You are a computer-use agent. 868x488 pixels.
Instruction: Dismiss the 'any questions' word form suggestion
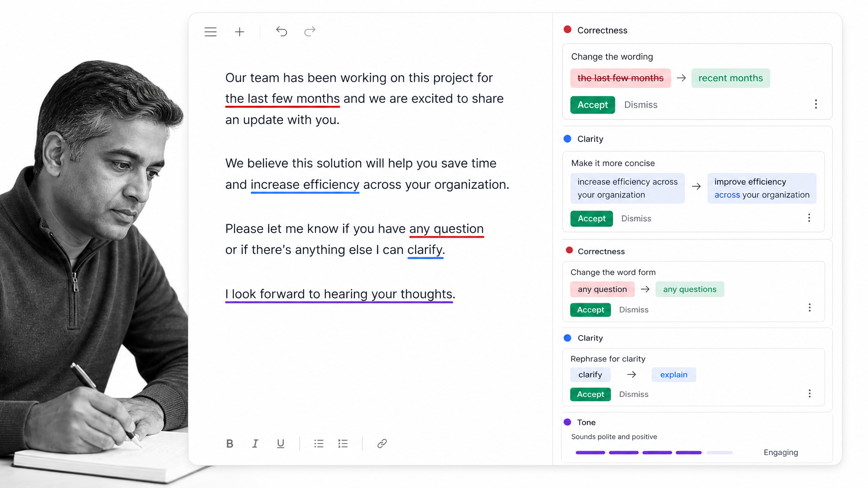[634, 310]
